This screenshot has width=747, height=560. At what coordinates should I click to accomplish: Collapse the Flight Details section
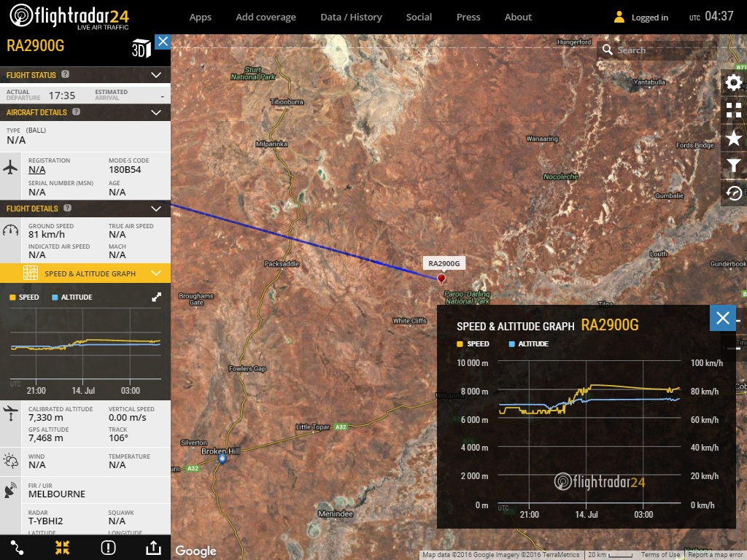(155, 209)
